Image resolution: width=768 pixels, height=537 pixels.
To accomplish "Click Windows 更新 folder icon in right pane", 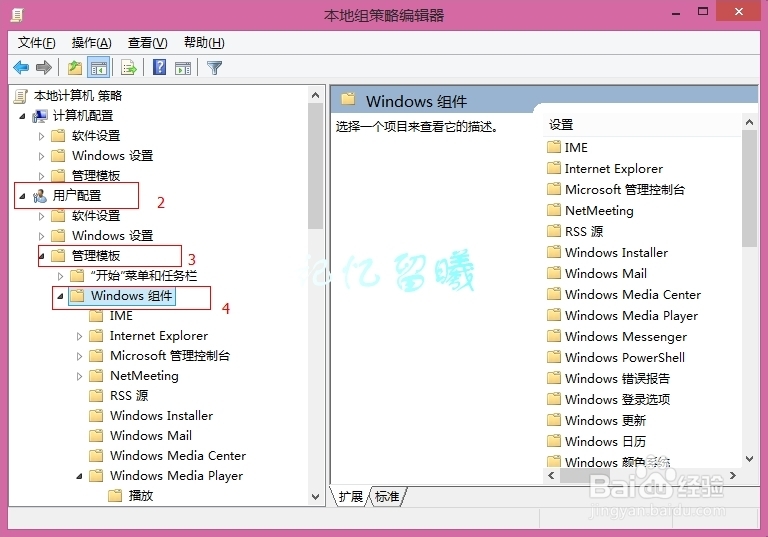I will [x=553, y=420].
